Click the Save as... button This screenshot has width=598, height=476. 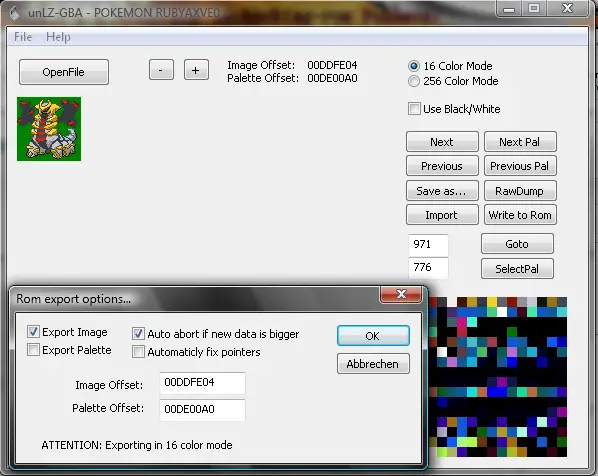[x=442, y=191]
